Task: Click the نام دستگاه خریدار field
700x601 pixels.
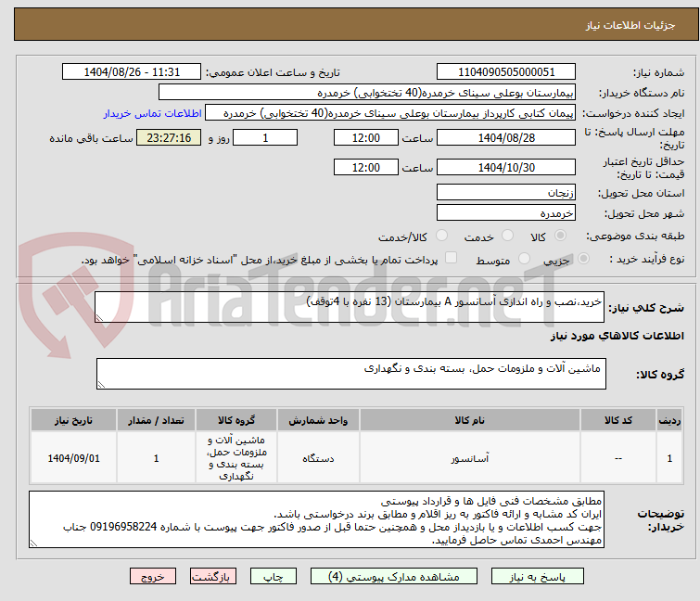Action: tap(366, 93)
